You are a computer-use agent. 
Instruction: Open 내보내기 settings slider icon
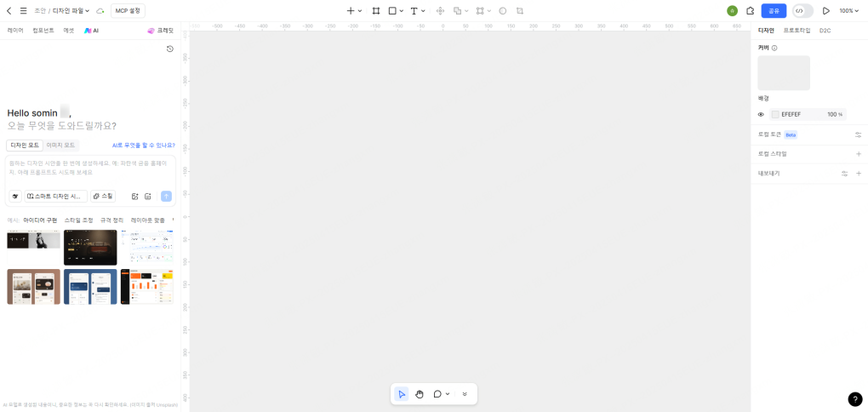click(845, 174)
